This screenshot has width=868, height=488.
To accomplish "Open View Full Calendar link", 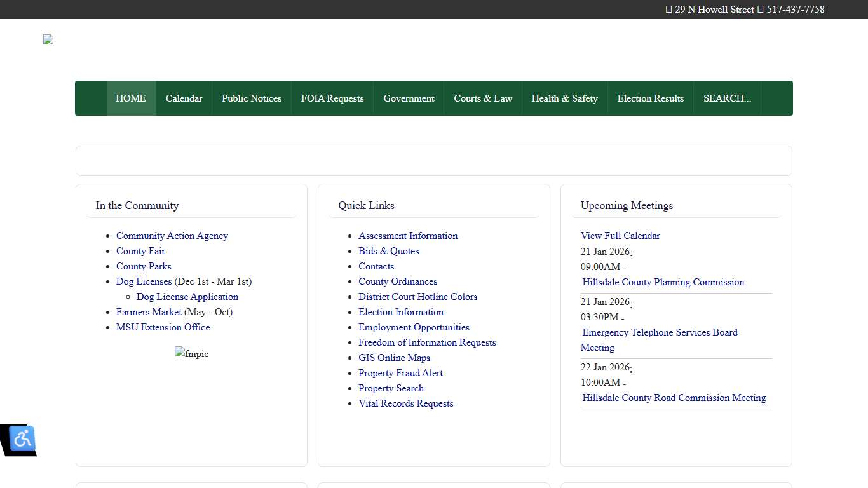I will coord(620,236).
